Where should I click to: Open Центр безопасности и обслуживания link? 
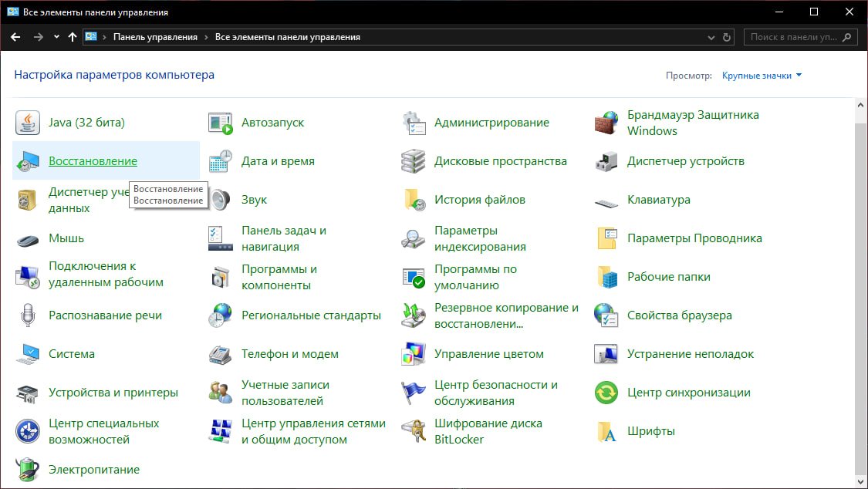tap(496, 393)
